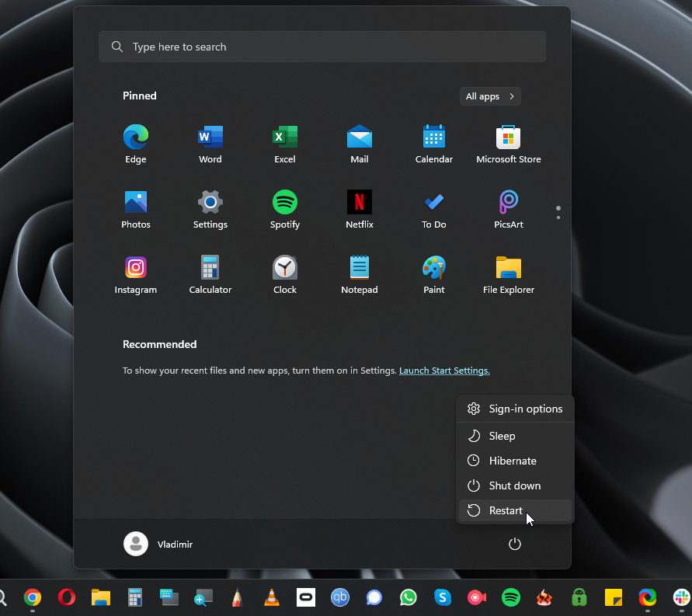The height and width of the screenshot is (616, 692).
Task: Open the Vladimir user account menu
Action: [158, 544]
